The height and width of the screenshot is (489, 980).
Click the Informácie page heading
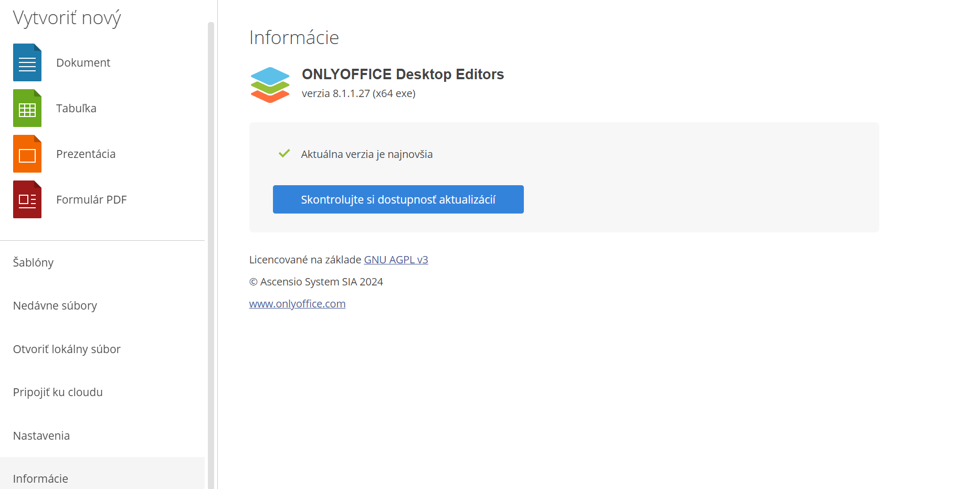click(294, 37)
